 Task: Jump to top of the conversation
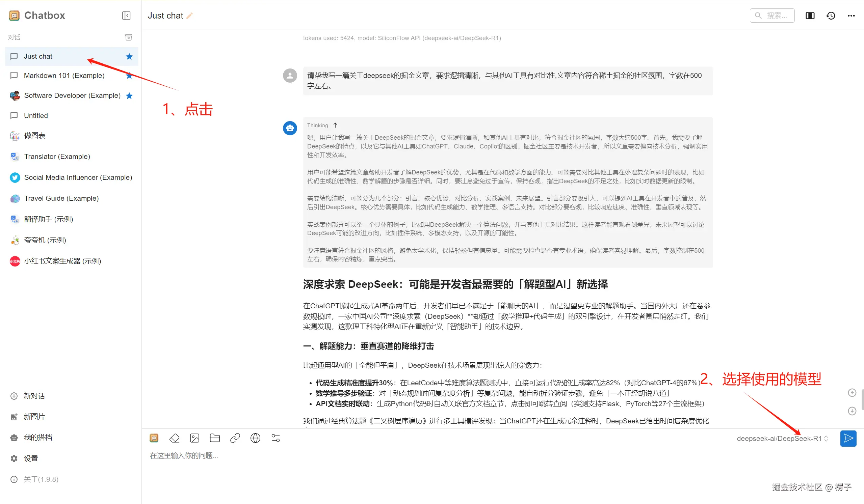[852, 393]
